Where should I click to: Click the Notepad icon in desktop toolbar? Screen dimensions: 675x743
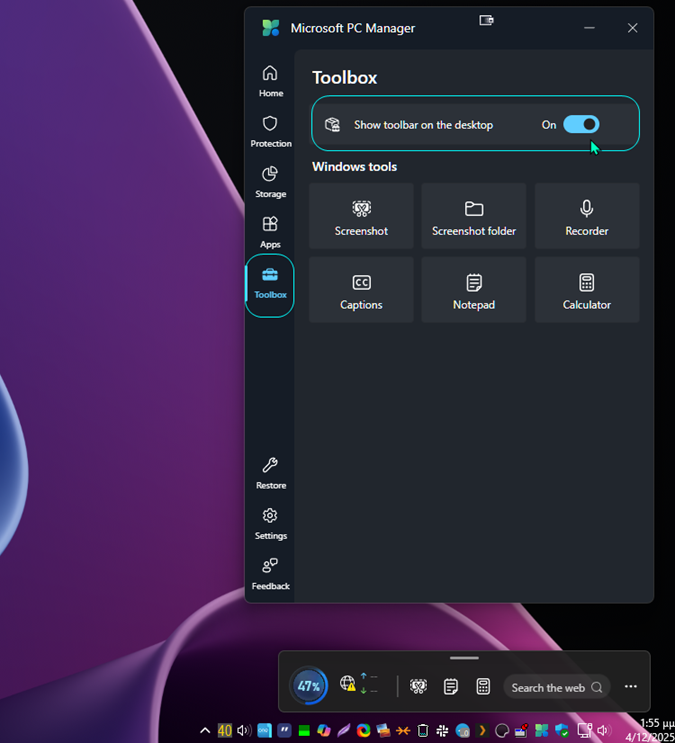click(451, 687)
